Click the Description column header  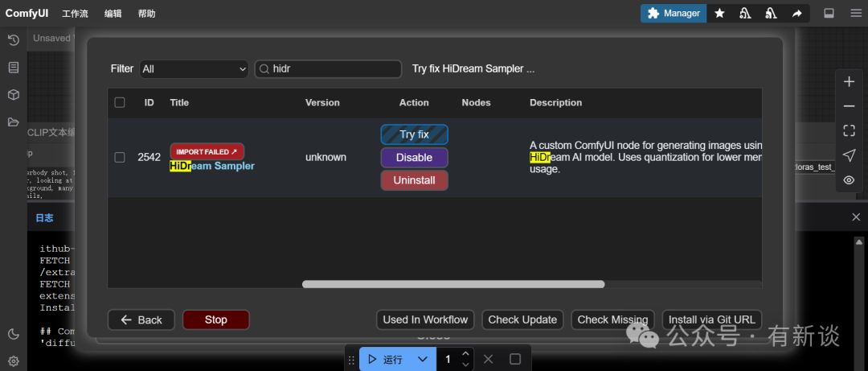coord(556,102)
